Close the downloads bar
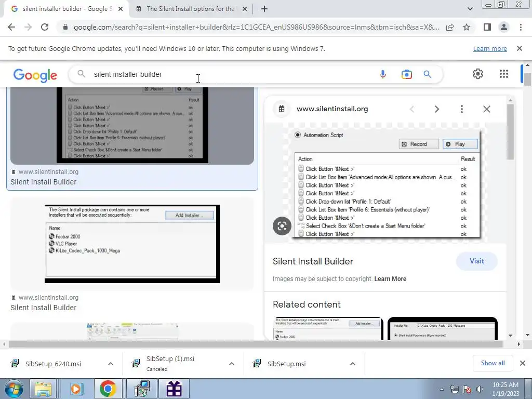Image resolution: width=532 pixels, height=399 pixels. point(523,363)
